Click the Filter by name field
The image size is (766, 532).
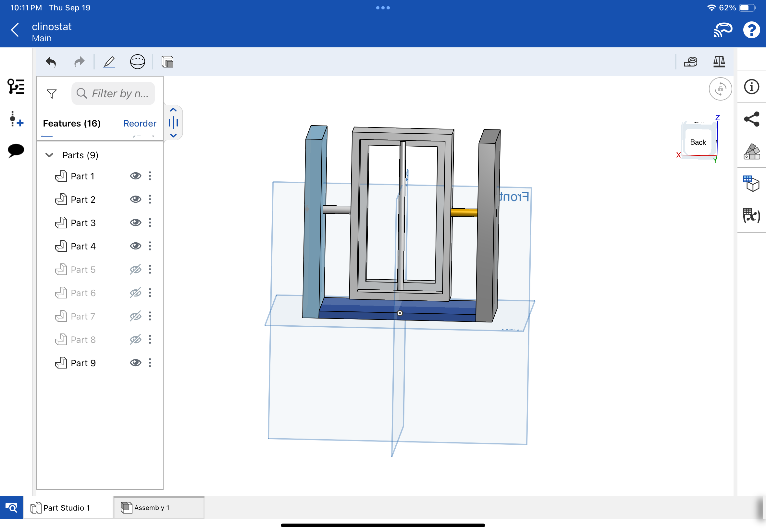click(x=113, y=94)
